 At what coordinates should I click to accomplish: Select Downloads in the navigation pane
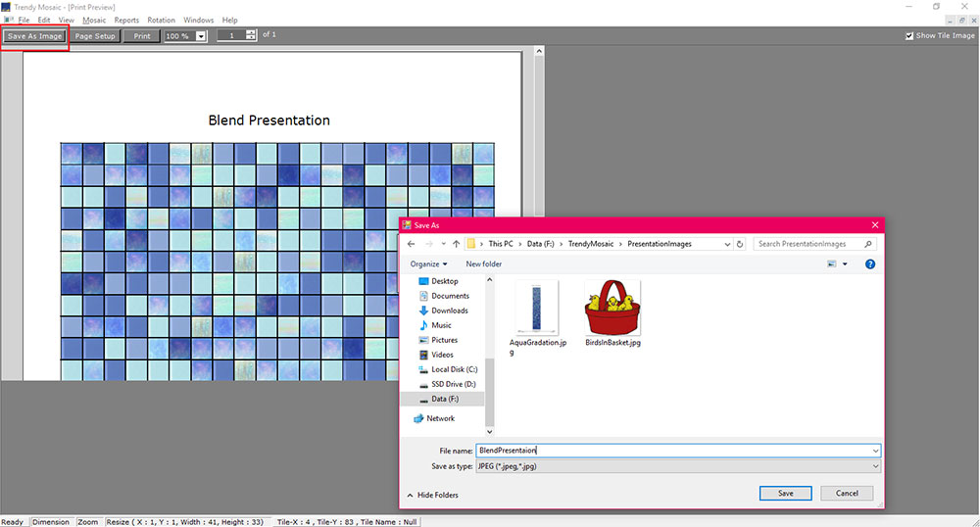point(449,311)
